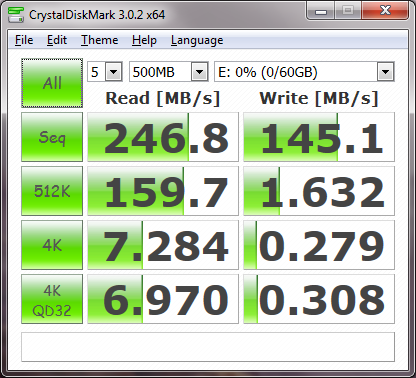Start the 512K random test
The image size is (416, 378).
pyautogui.click(x=52, y=191)
